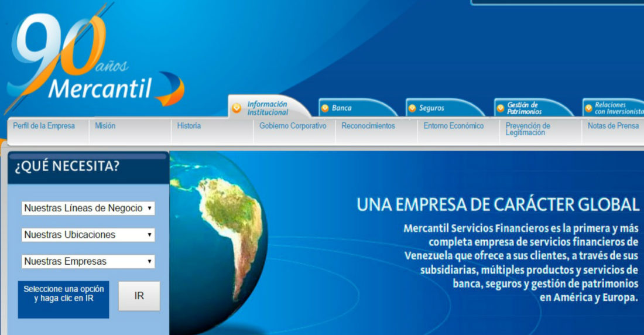Image resolution: width=644 pixels, height=335 pixels.
Task: Click orange arrow icon beside Gestión de Patrimonios
Action: (x=499, y=108)
